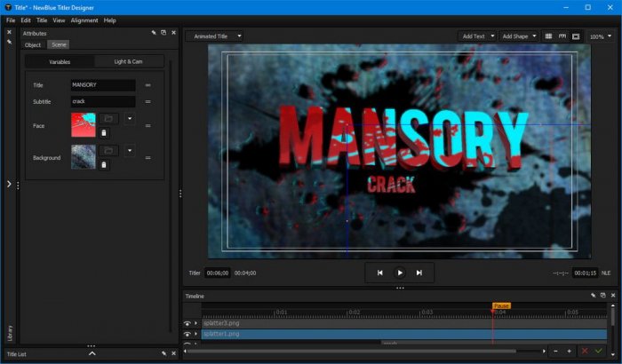Open the Alignment menu
Image resolution: width=622 pixels, height=364 pixels.
[x=84, y=20]
